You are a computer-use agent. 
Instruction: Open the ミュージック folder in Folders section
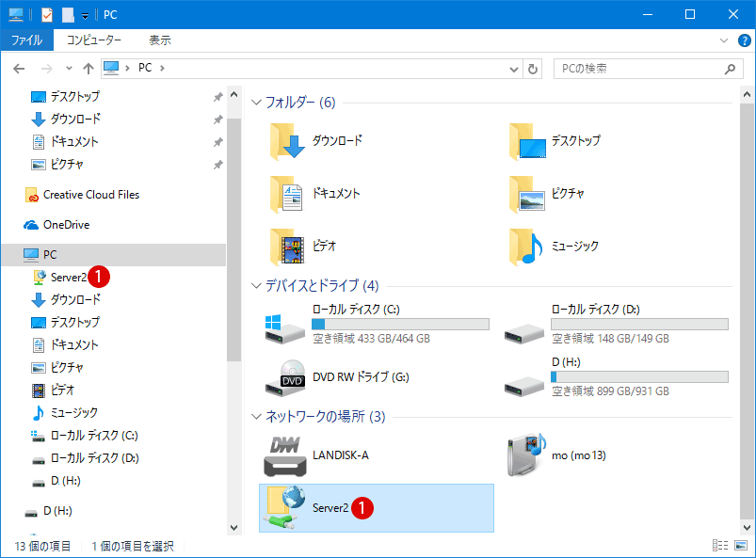click(x=554, y=247)
